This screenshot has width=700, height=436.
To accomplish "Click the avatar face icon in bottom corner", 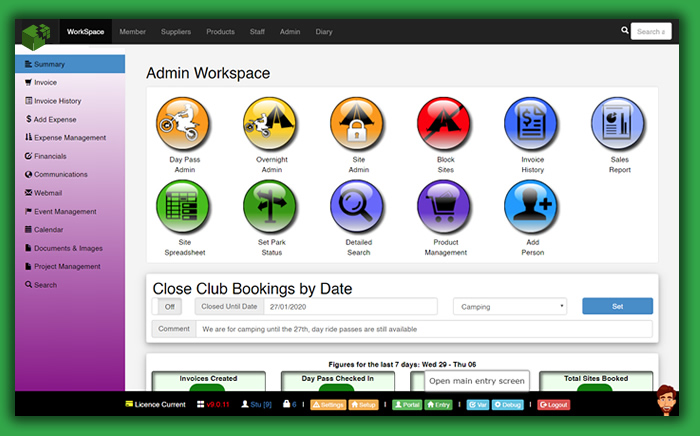I will point(667,400).
